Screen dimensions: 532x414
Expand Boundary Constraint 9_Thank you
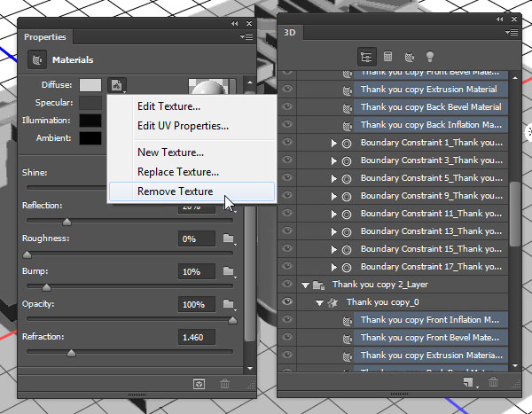pos(334,196)
